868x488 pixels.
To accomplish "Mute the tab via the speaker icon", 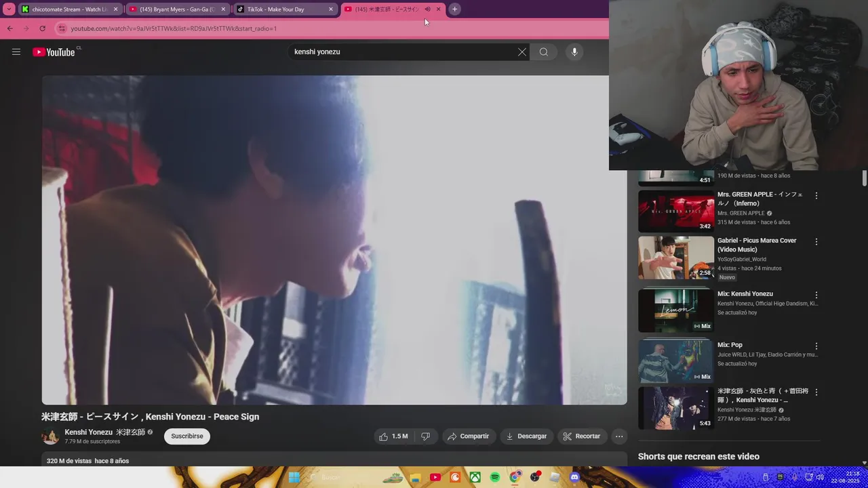I will (x=427, y=9).
